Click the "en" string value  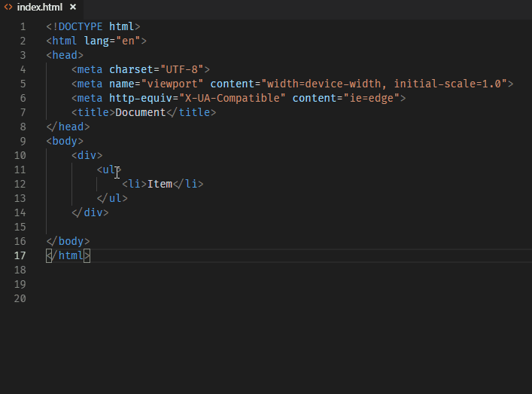coord(128,41)
